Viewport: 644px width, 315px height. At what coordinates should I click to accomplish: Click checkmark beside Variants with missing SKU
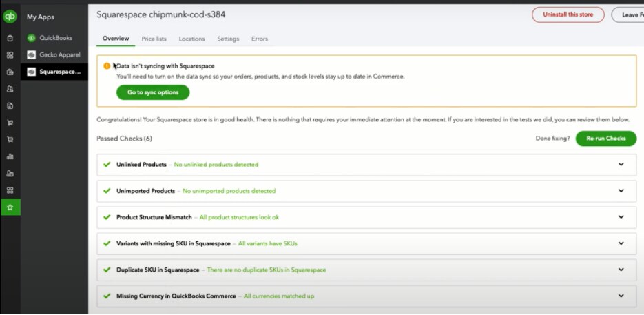tap(107, 243)
